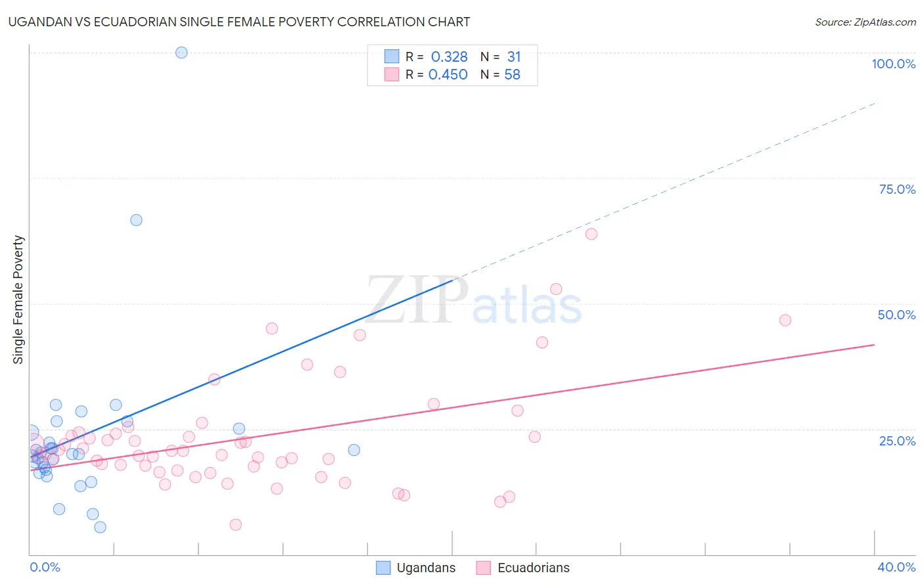Click the Ecuadorians legend color box
This screenshot has height=586, width=924.
point(484,568)
